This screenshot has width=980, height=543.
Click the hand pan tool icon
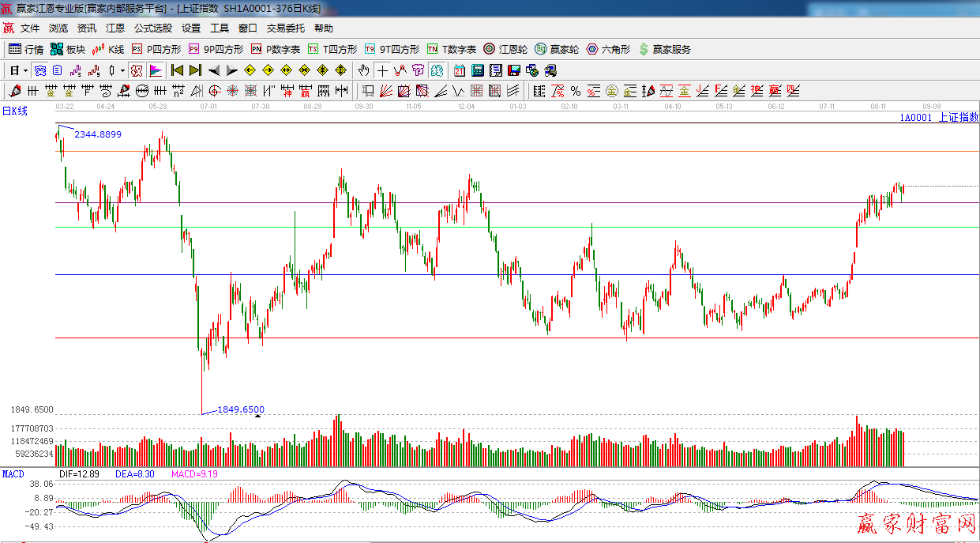click(x=363, y=70)
